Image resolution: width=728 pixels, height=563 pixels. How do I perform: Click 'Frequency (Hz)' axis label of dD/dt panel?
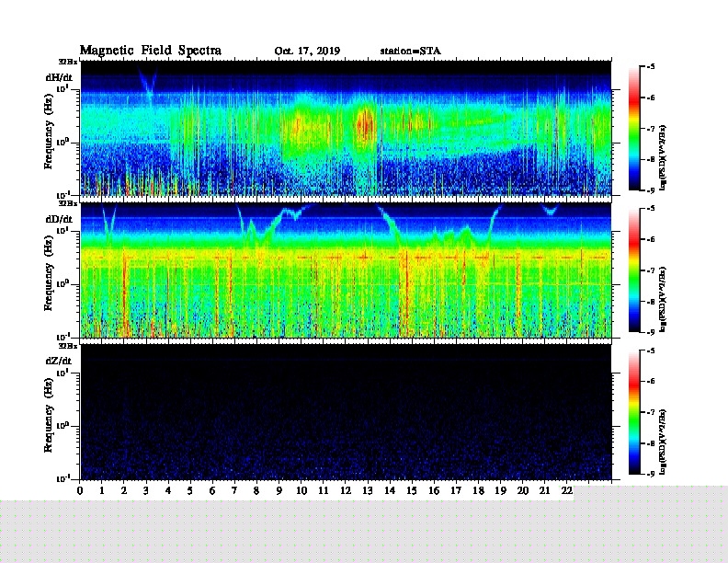(x=49, y=273)
